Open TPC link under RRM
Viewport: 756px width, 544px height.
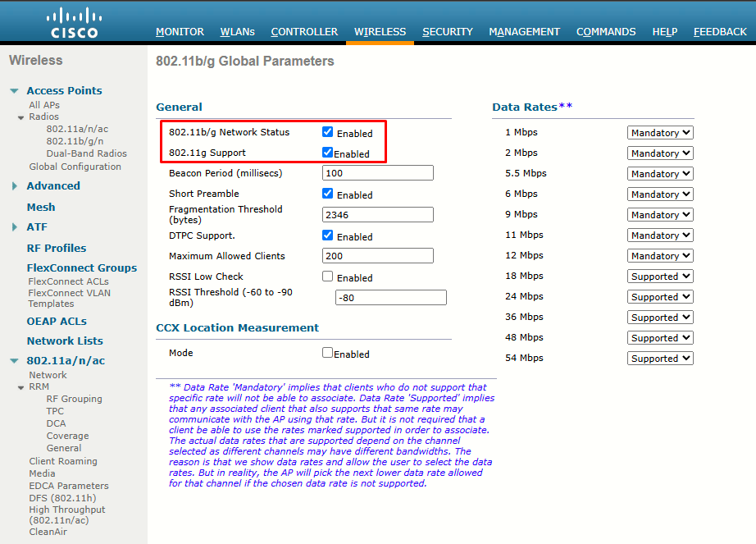[55, 411]
